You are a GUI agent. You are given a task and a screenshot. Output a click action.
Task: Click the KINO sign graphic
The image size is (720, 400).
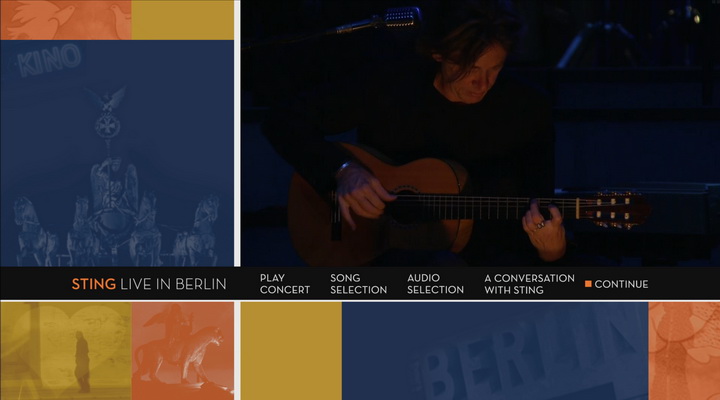click(50, 60)
